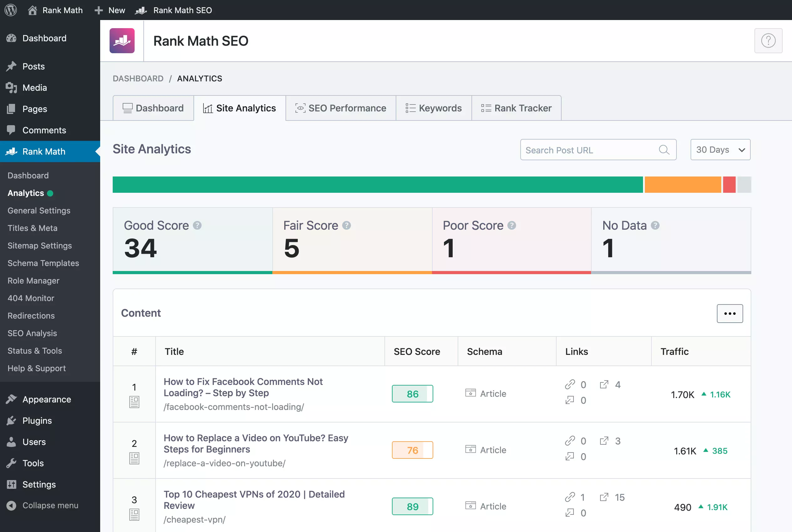Image resolution: width=792 pixels, height=532 pixels.
Task: Switch to the SEO Performance tab
Action: [x=341, y=108]
